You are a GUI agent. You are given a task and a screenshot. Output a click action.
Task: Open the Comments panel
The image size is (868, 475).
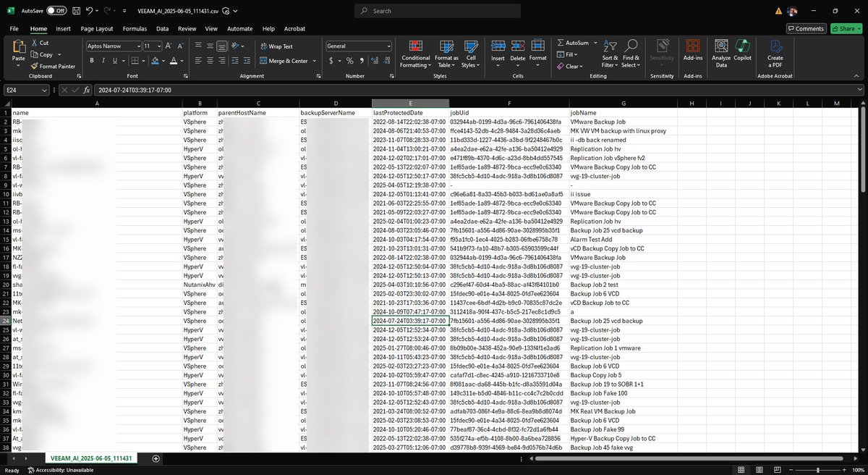tap(805, 28)
